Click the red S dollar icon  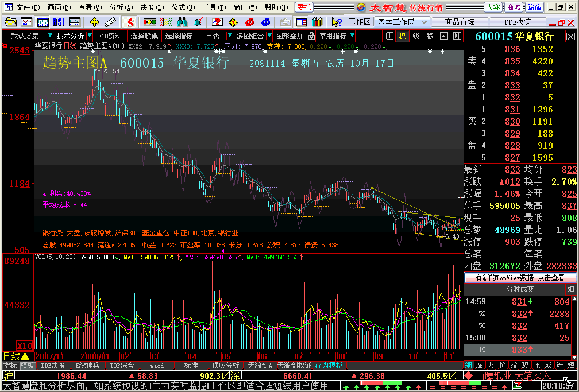pyautogui.click(x=130, y=22)
